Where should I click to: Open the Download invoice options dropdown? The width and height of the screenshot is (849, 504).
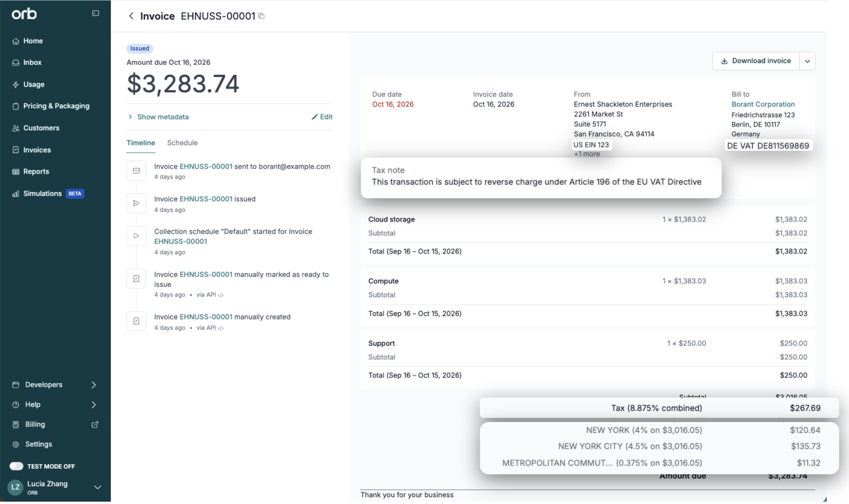[x=807, y=61]
